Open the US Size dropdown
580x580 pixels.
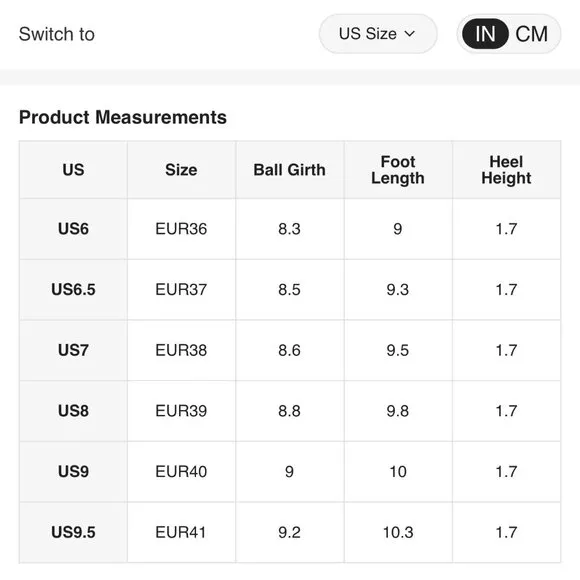click(378, 34)
